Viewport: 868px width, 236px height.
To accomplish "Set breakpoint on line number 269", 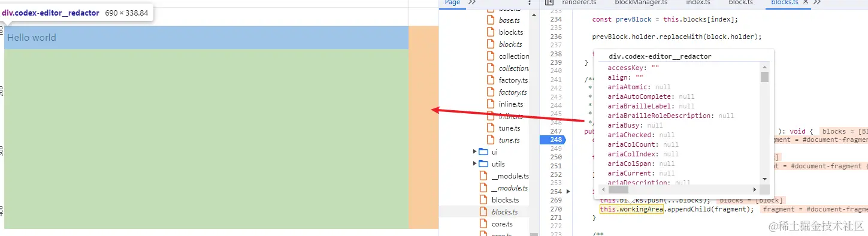I will pos(557,200).
